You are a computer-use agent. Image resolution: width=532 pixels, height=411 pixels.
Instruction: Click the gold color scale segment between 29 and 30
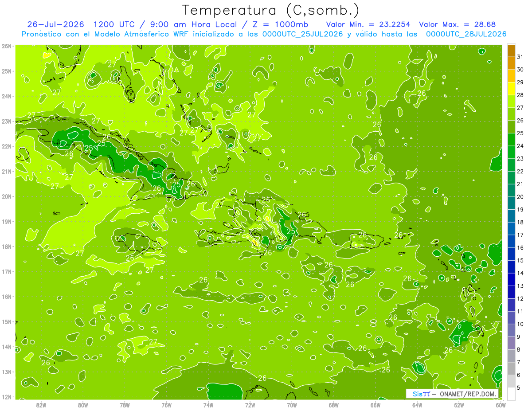tap(511, 76)
